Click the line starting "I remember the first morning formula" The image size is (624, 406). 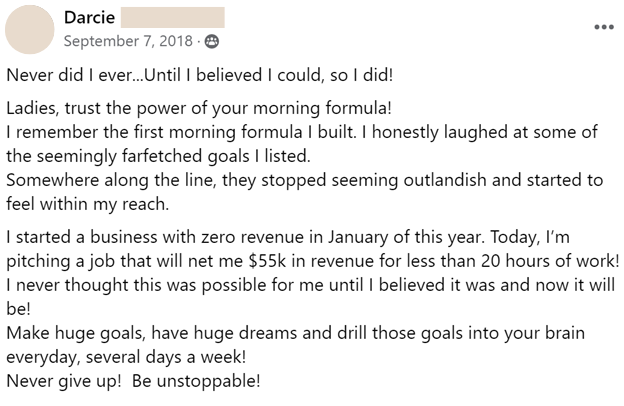pos(302,132)
